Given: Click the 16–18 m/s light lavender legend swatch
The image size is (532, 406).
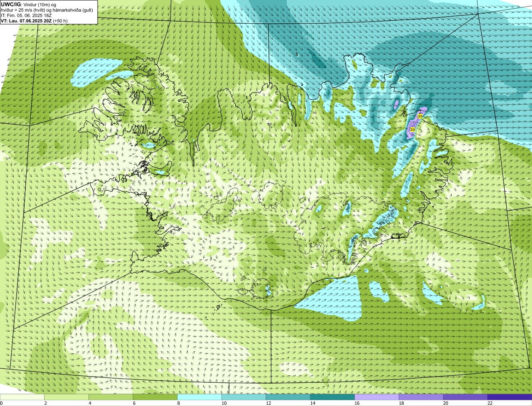Looking at the screenshot, I should tap(377, 397).
